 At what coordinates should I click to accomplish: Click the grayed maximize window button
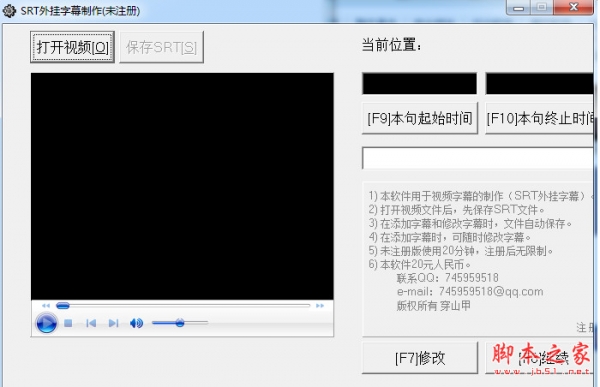(x=541, y=7)
